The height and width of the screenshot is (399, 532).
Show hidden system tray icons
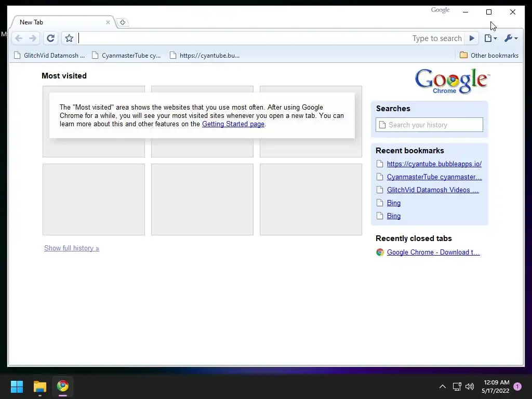coord(443,387)
